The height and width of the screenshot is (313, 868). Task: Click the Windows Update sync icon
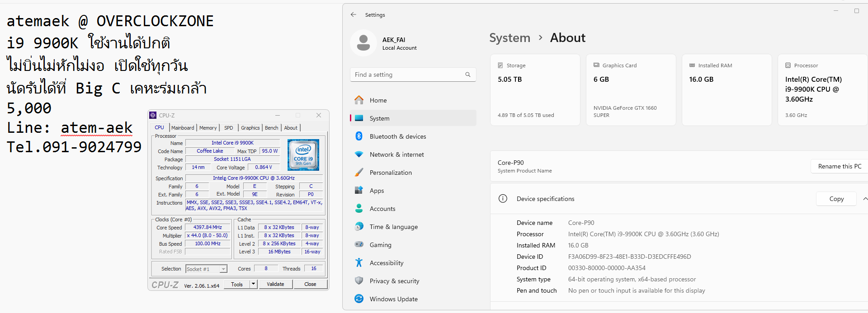click(359, 299)
